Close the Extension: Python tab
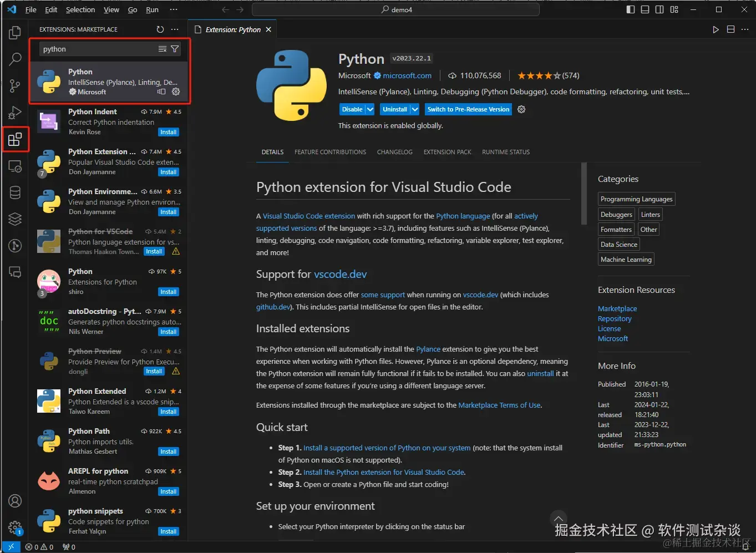Image resolution: width=756 pixels, height=553 pixels. coord(268,29)
